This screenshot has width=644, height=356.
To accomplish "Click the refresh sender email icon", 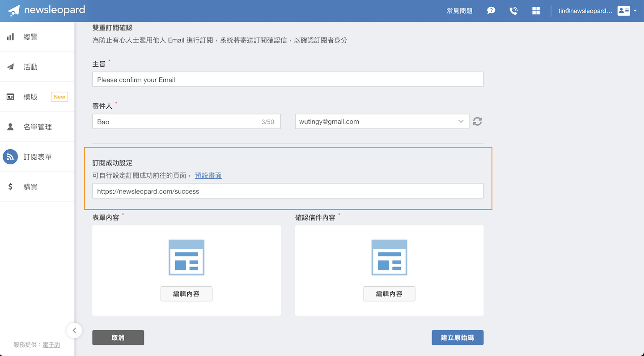I will point(478,121).
